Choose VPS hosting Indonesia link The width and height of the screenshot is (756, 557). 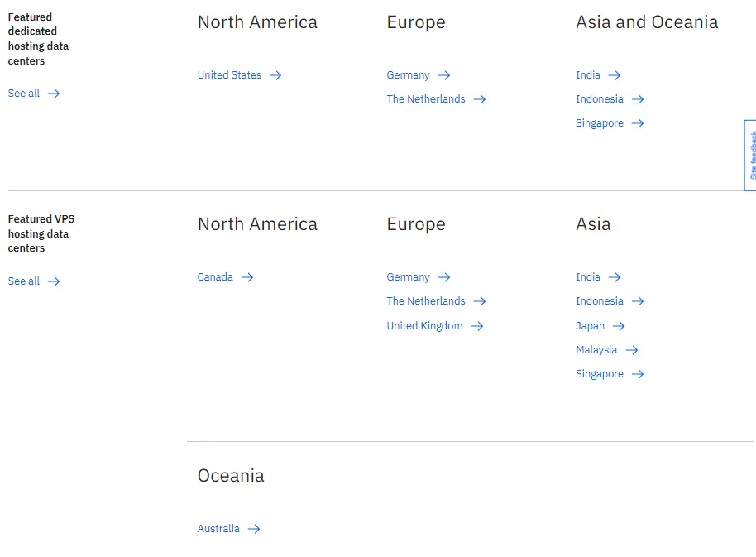600,301
